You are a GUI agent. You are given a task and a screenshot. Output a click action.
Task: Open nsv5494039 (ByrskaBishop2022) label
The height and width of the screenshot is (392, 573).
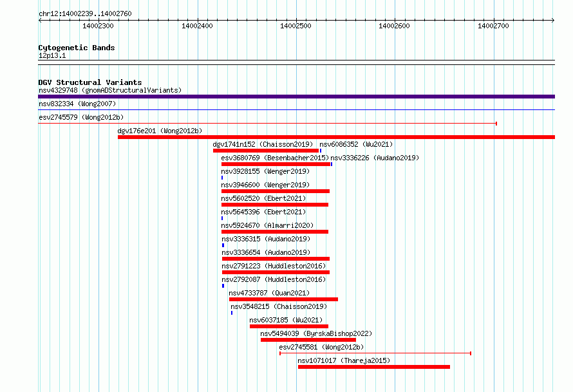click(316, 333)
